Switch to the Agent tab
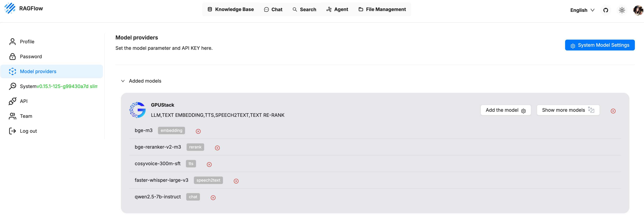Screen dimensions: 644x217 click(337, 9)
